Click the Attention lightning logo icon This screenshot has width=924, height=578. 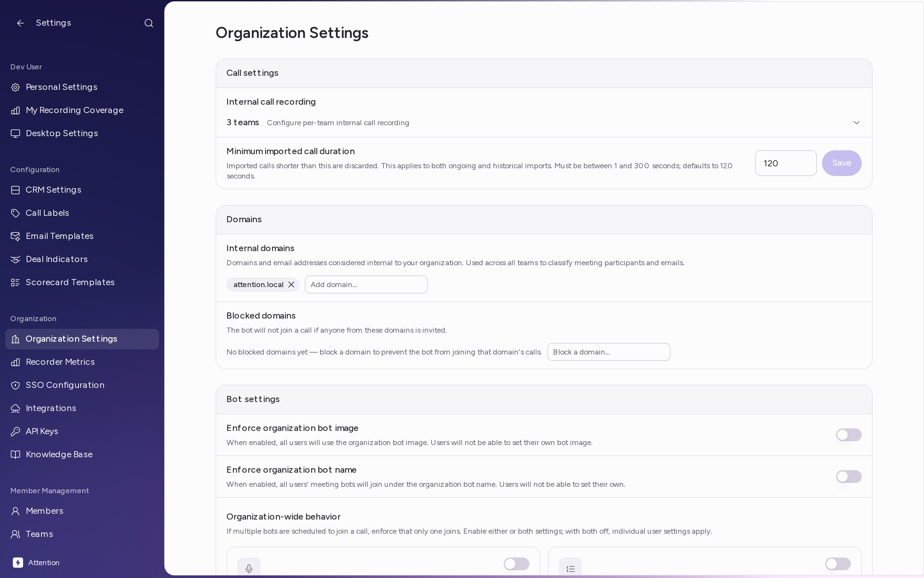tap(18, 562)
